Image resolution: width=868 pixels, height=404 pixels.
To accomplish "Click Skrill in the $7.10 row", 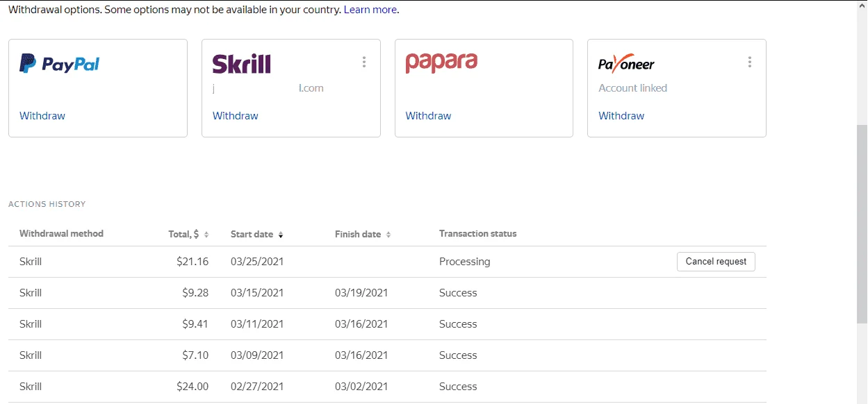I will (x=31, y=355).
